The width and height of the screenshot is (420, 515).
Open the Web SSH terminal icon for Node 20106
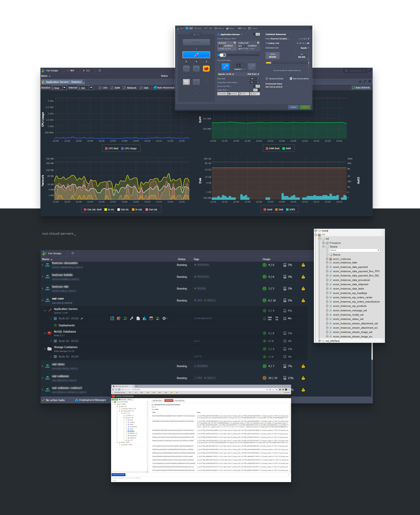click(x=151, y=318)
